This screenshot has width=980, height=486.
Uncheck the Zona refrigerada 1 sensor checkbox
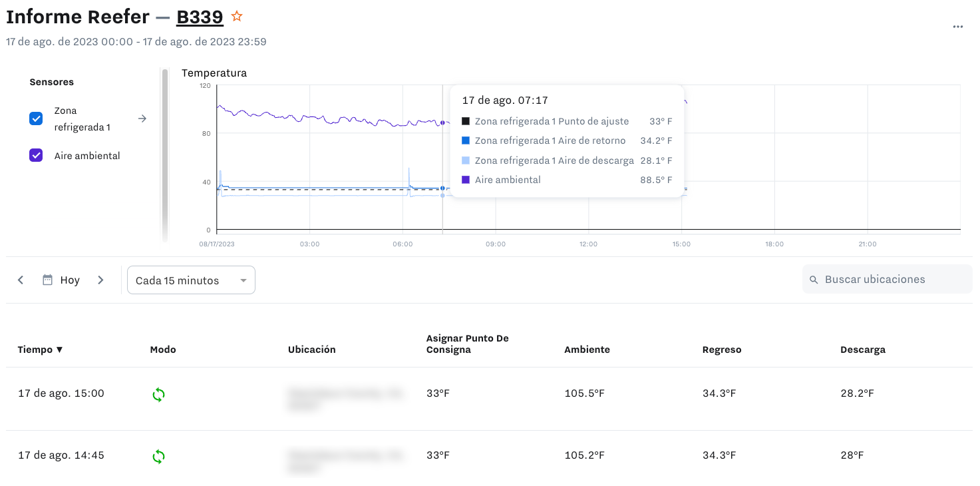click(36, 119)
